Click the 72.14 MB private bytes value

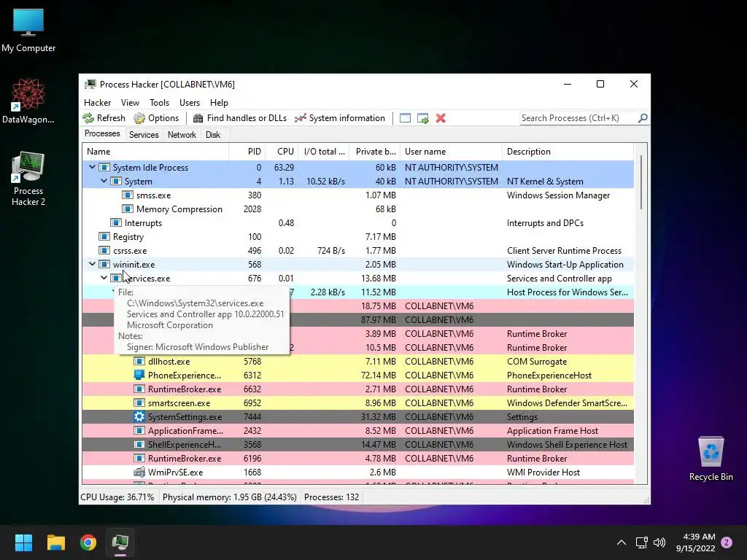[x=379, y=376]
